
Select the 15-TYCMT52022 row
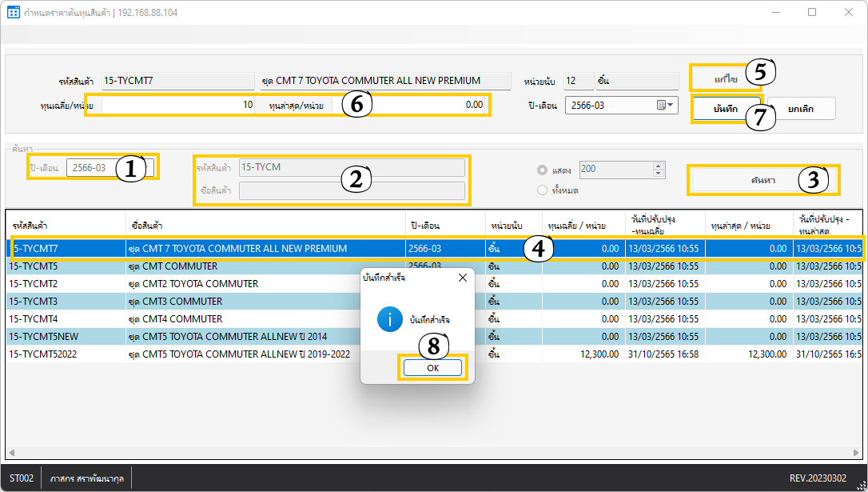click(43, 354)
